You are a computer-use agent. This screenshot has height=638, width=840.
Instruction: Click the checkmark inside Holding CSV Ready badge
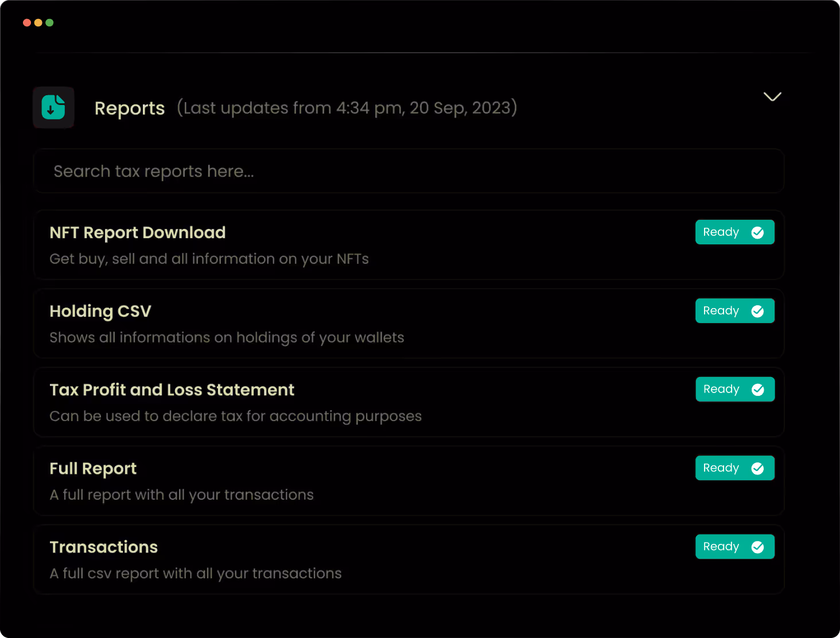757,310
